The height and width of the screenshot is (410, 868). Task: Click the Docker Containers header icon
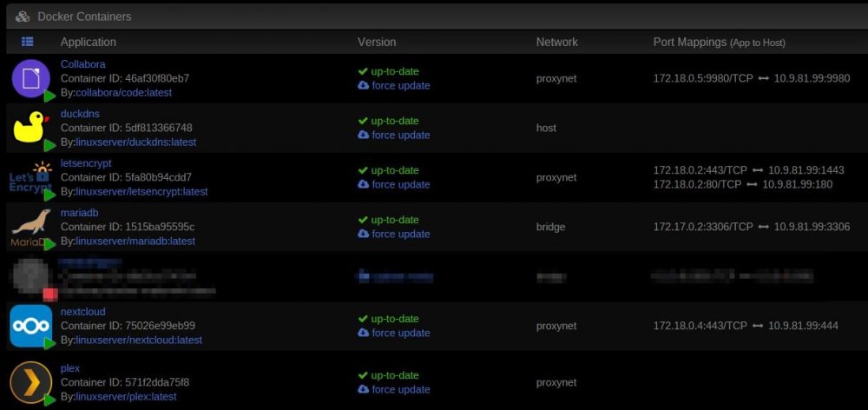tap(23, 17)
